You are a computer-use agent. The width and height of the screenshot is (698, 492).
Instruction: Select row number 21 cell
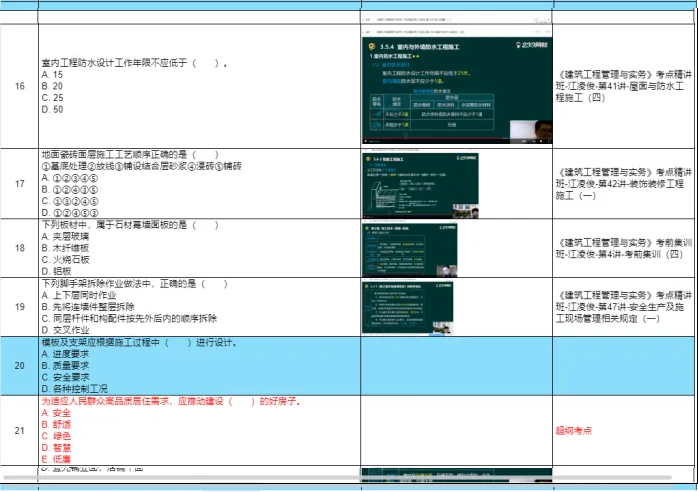(19, 431)
